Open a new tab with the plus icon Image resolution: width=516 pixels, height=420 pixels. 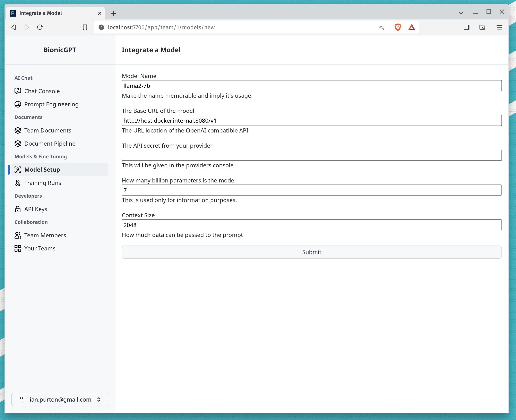pyautogui.click(x=114, y=13)
